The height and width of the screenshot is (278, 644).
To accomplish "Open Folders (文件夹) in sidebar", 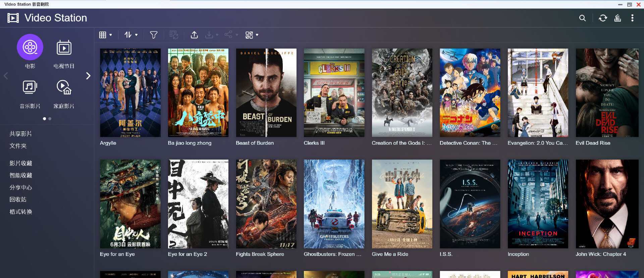I will (x=18, y=146).
